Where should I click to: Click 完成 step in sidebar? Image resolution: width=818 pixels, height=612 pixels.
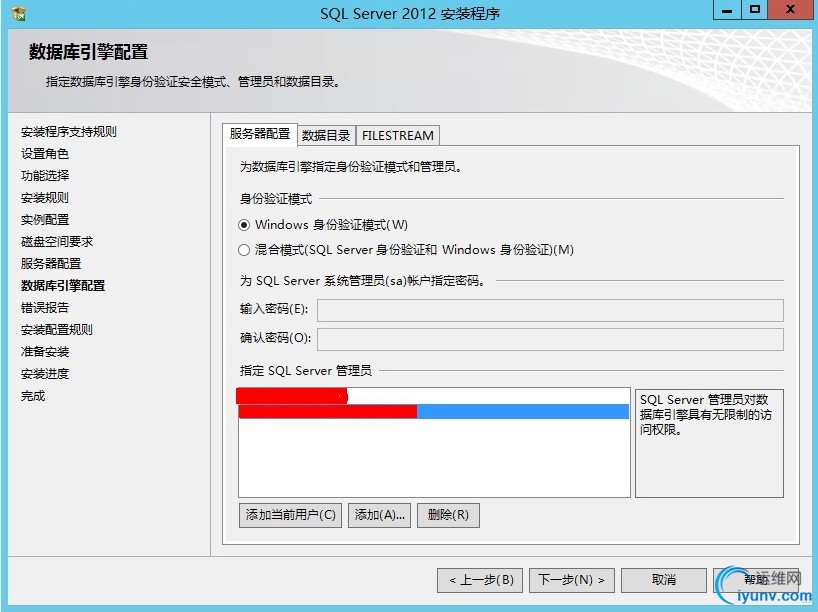[x=33, y=396]
